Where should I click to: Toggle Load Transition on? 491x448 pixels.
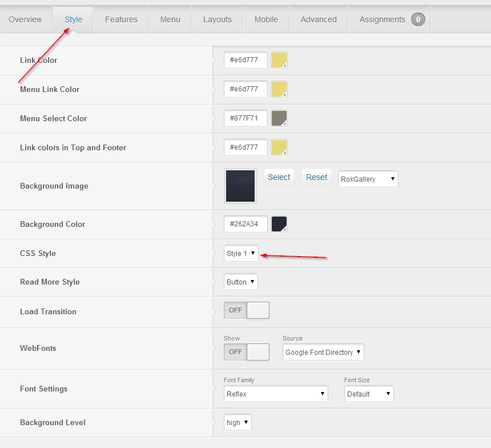click(246, 310)
